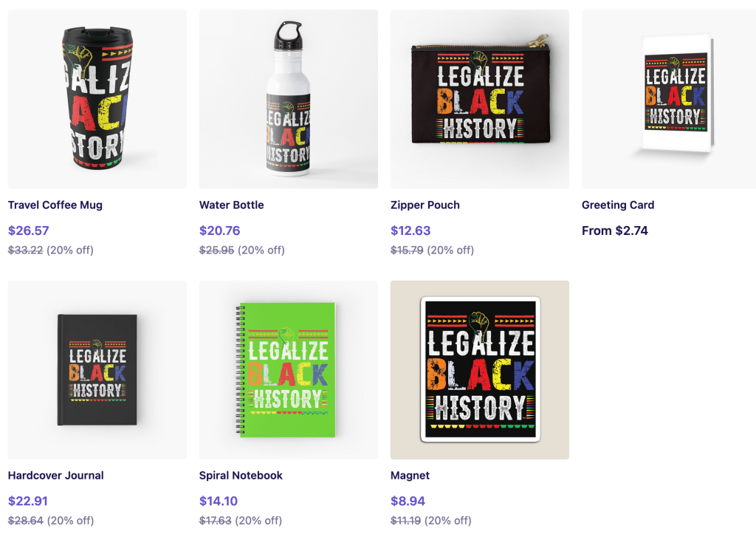Open the green Spiral Notebook image

[288, 369]
